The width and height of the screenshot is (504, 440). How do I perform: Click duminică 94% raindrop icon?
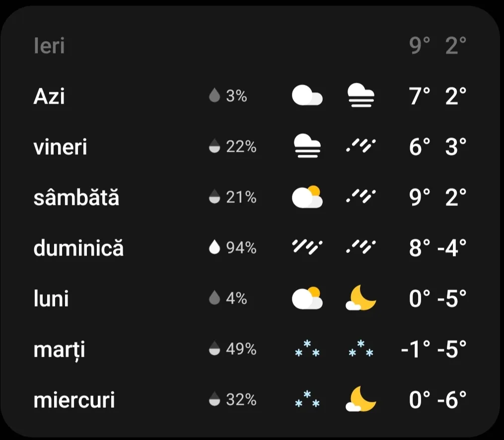(x=215, y=248)
